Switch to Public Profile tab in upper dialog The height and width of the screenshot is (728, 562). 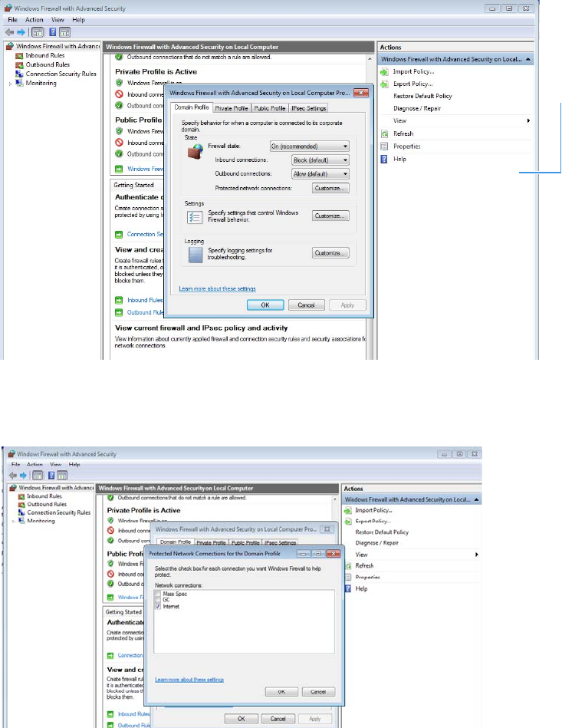pos(269,108)
